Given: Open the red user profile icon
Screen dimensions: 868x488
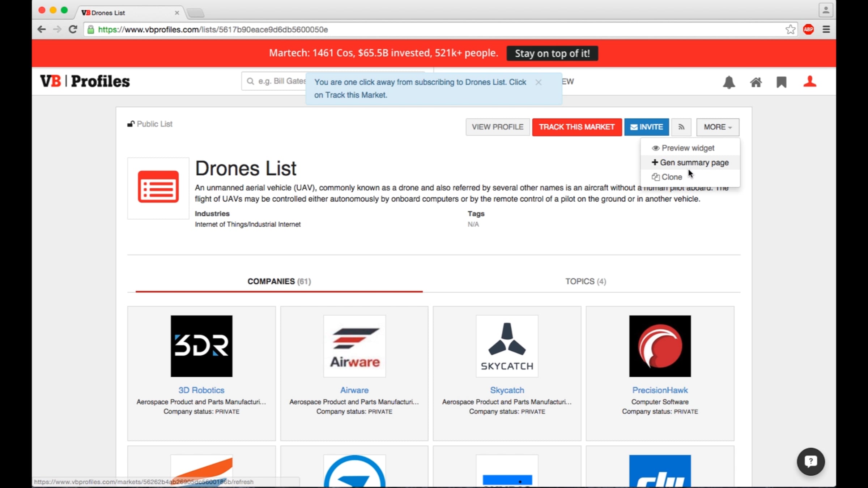Looking at the screenshot, I should [810, 82].
